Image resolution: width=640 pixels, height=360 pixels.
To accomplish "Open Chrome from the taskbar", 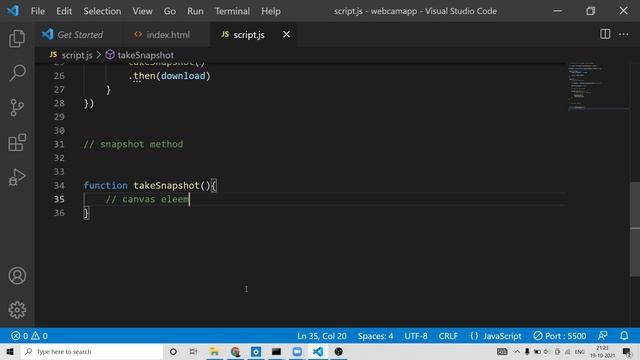I will (x=235, y=351).
